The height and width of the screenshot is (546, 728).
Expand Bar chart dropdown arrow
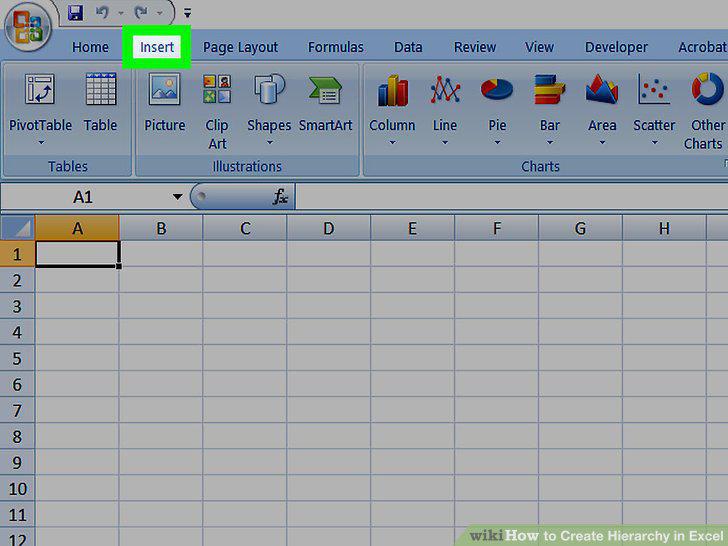click(550, 142)
